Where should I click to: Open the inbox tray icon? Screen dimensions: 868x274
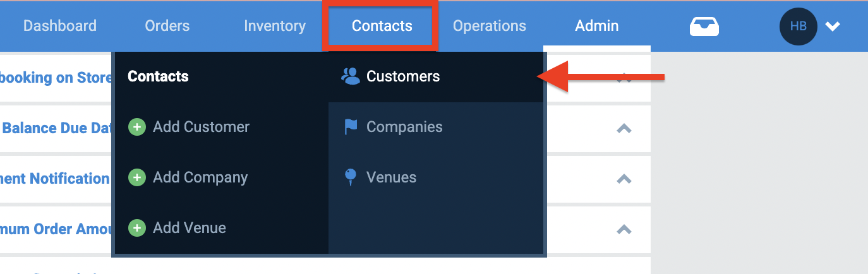pos(704,27)
